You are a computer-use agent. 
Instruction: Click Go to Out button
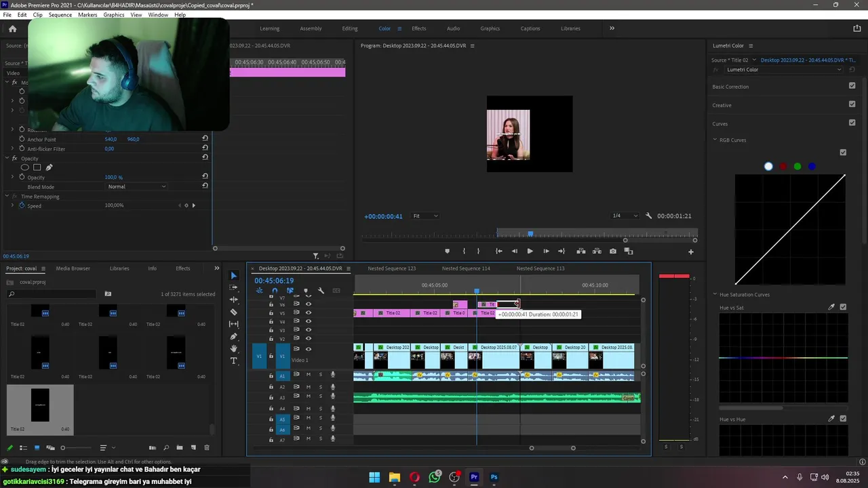[561, 251]
